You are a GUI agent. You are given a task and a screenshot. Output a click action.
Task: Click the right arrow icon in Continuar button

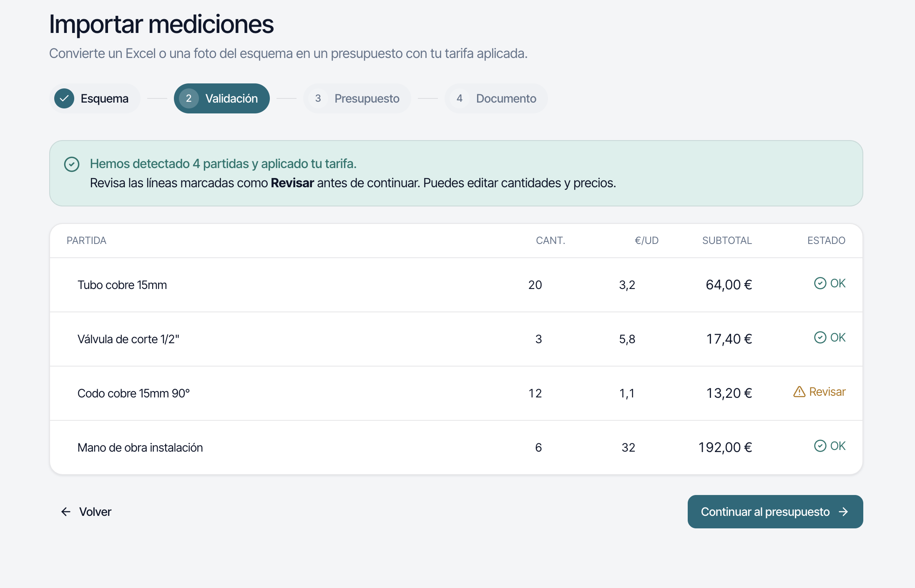tap(843, 512)
